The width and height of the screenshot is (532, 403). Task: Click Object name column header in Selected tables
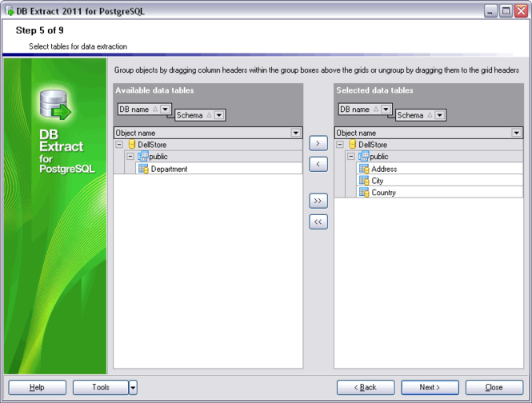coord(429,133)
